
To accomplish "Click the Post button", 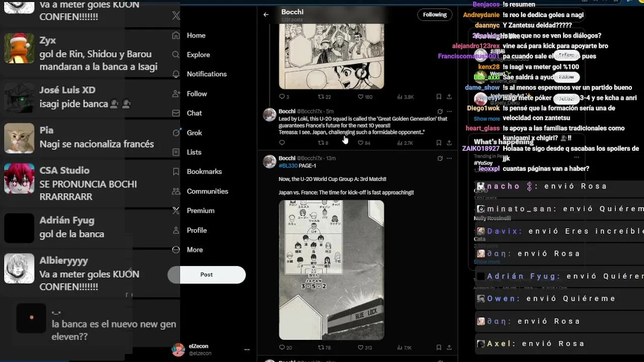I will click(x=207, y=275).
